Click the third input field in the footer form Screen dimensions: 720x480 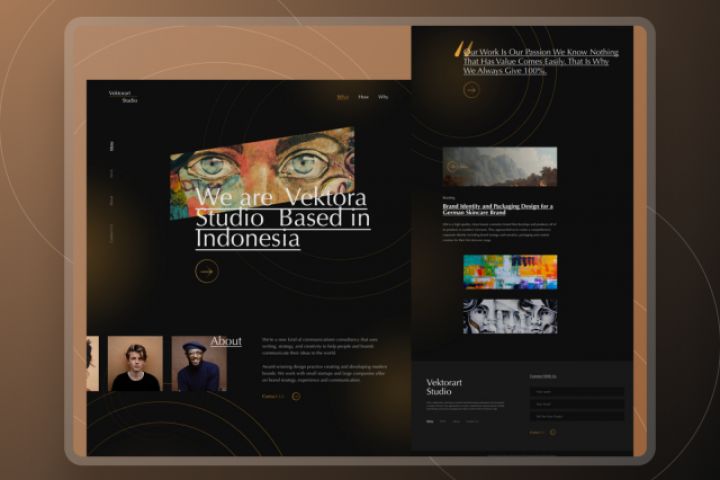(x=577, y=417)
